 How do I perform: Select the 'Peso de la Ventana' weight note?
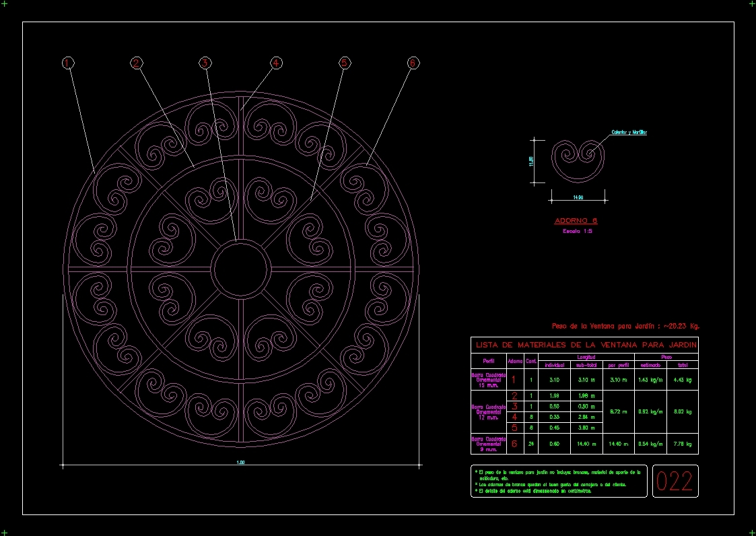pyautogui.click(x=625, y=325)
